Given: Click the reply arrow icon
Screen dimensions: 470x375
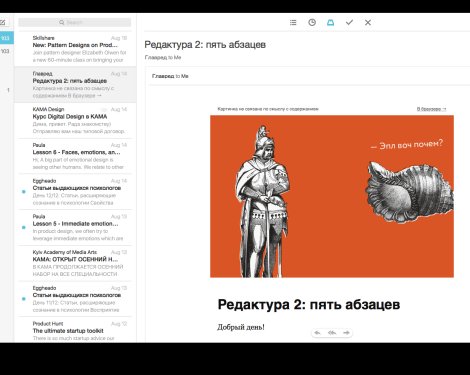Looking at the screenshot, I should [317, 333].
